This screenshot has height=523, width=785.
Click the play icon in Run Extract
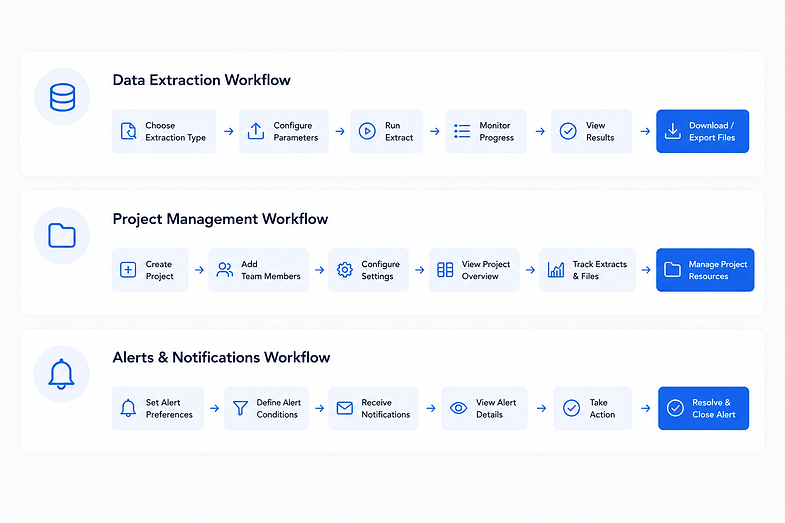point(367,131)
